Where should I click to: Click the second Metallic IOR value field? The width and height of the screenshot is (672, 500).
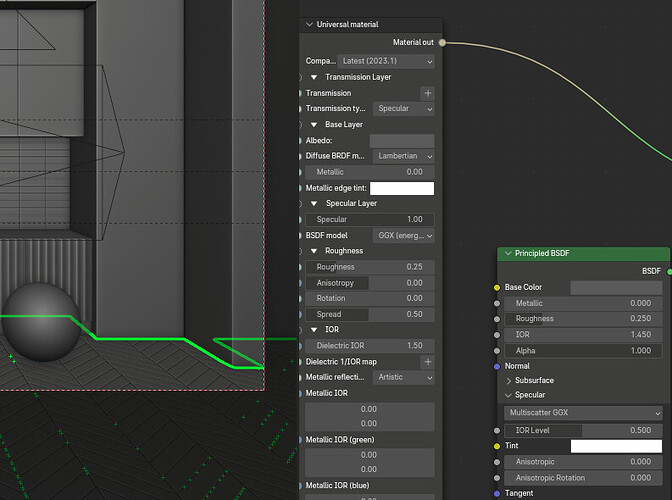(x=369, y=424)
